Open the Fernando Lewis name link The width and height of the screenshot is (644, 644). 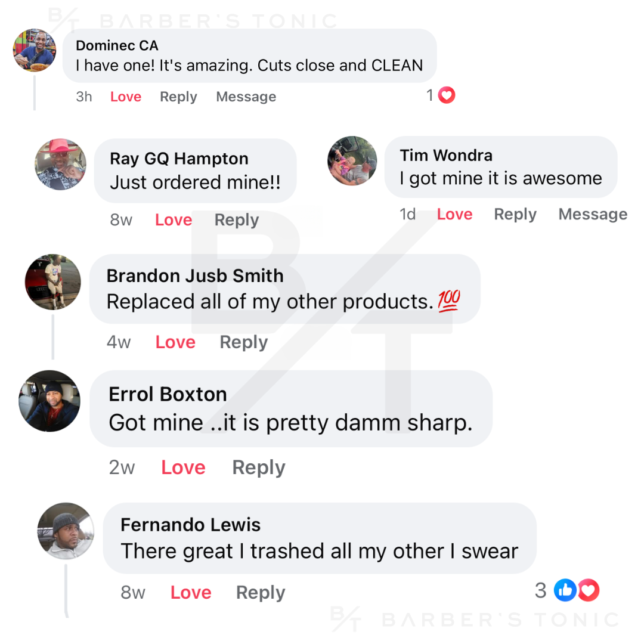[190, 525]
